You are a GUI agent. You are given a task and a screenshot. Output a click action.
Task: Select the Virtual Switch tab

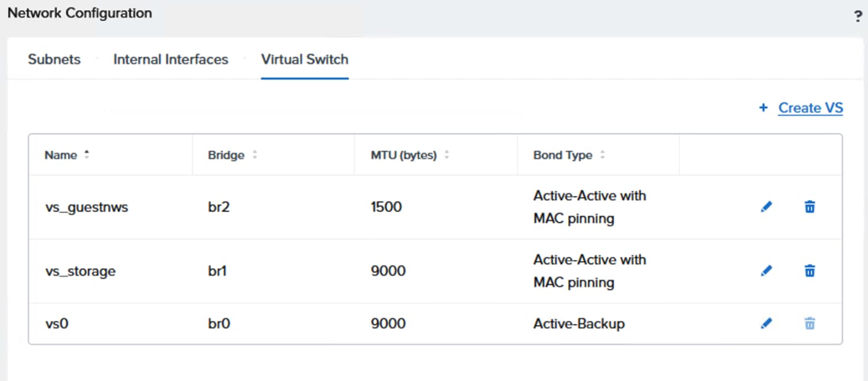click(x=304, y=59)
